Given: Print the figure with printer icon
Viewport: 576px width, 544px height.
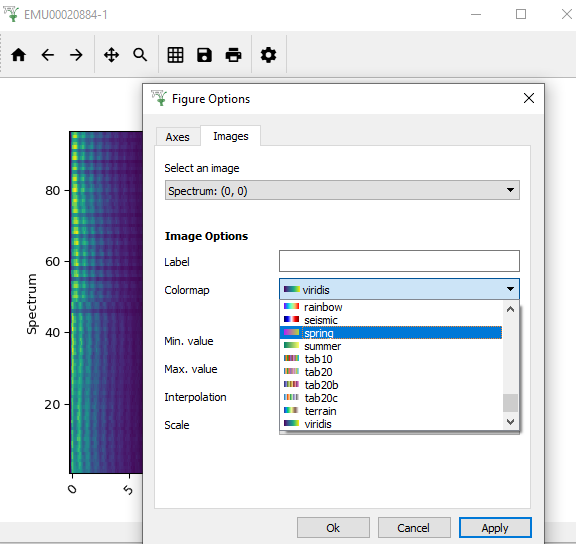Looking at the screenshot, I should coord(233,55).
